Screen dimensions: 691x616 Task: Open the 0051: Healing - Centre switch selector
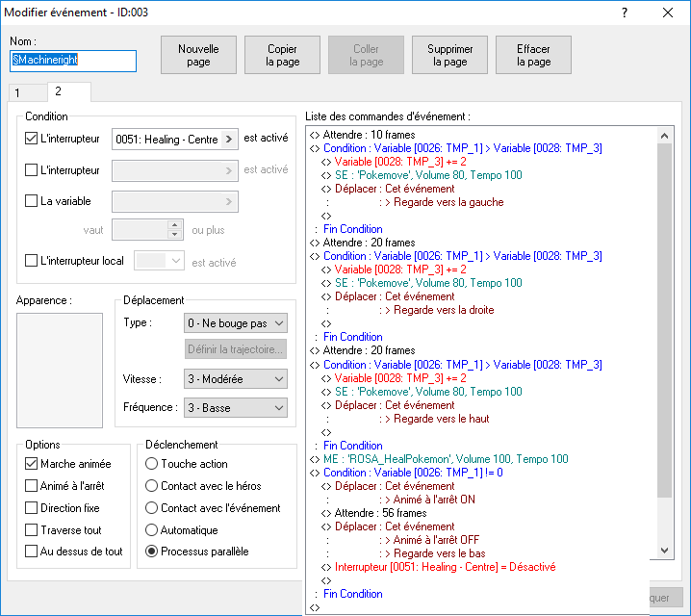click(175, 140)
